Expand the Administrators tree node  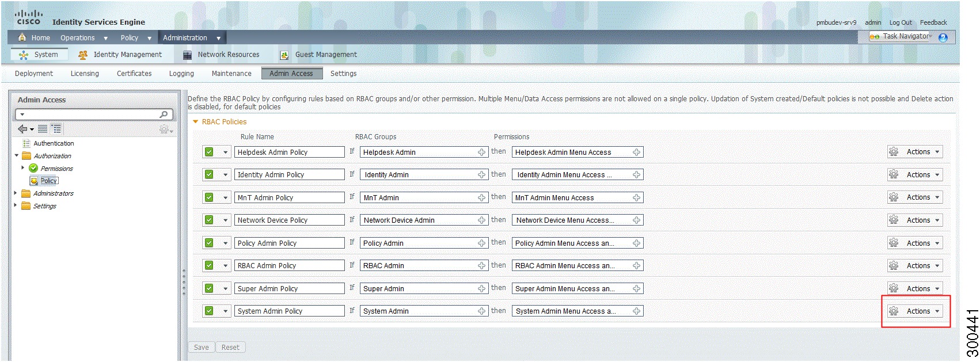(x=16, y=193)
